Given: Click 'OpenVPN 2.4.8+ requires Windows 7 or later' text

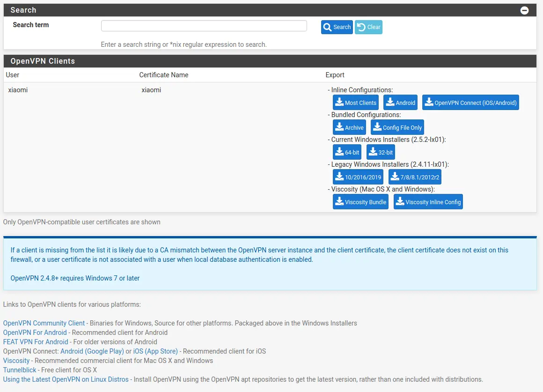Looking at the screenshot, I should click(x=75, y=278).
